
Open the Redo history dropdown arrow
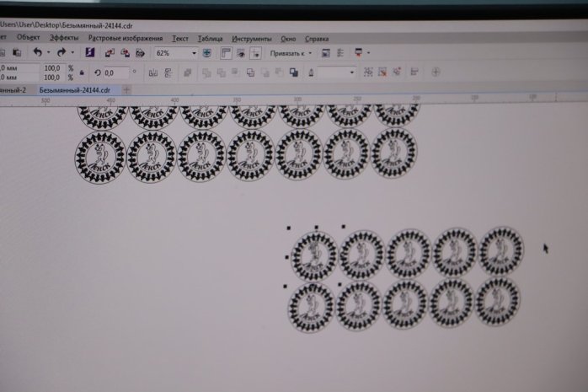pos(72,52)
